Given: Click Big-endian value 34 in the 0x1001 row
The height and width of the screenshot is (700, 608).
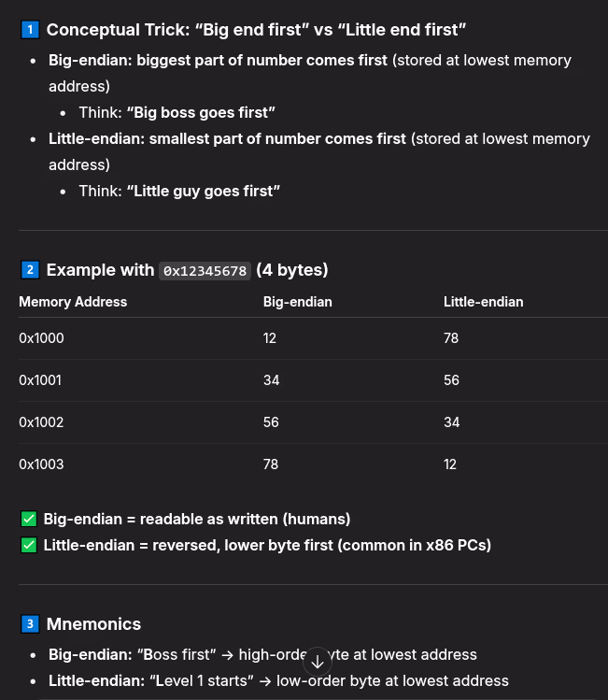Looking at the screenshot, I should pyautogui.click(x=271, y=380).
